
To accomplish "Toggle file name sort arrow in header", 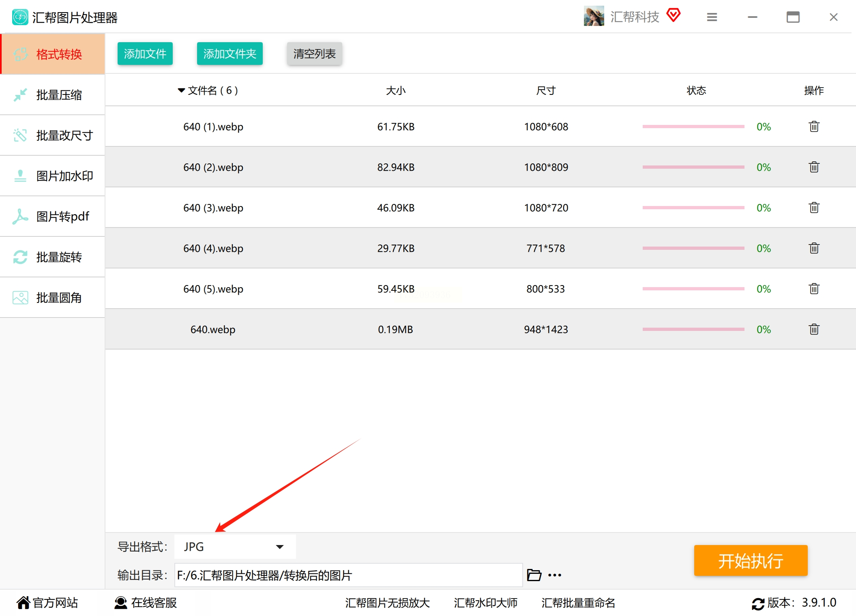I will [181, 90].
